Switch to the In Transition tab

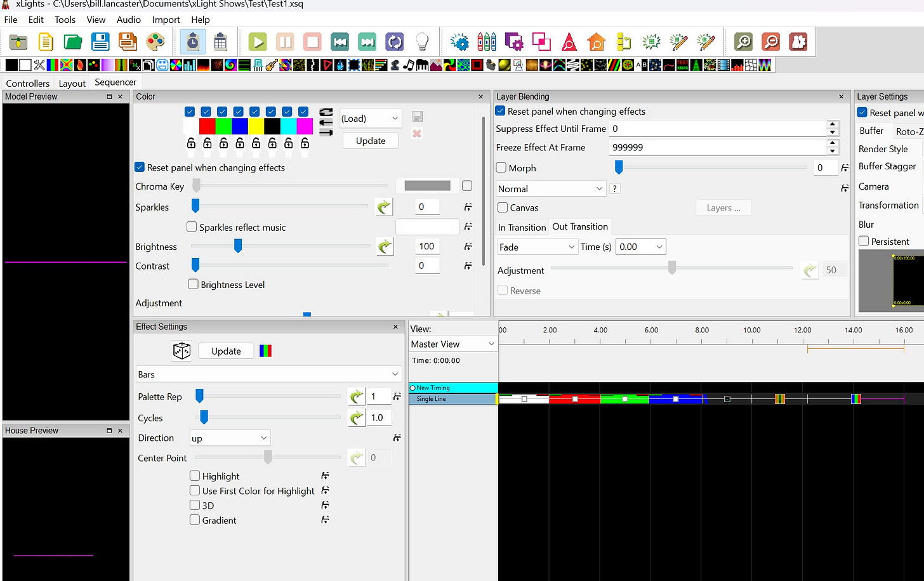[522, 227]
